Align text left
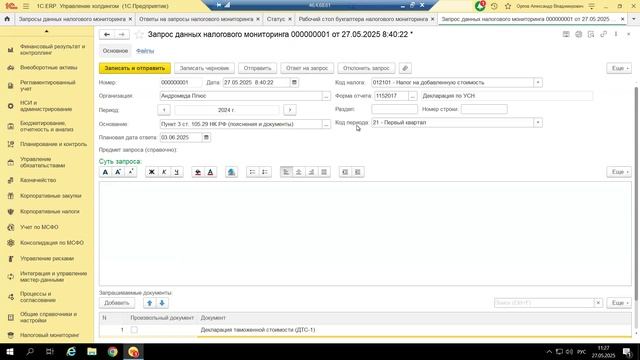640x360 pixels. [286, 172]
